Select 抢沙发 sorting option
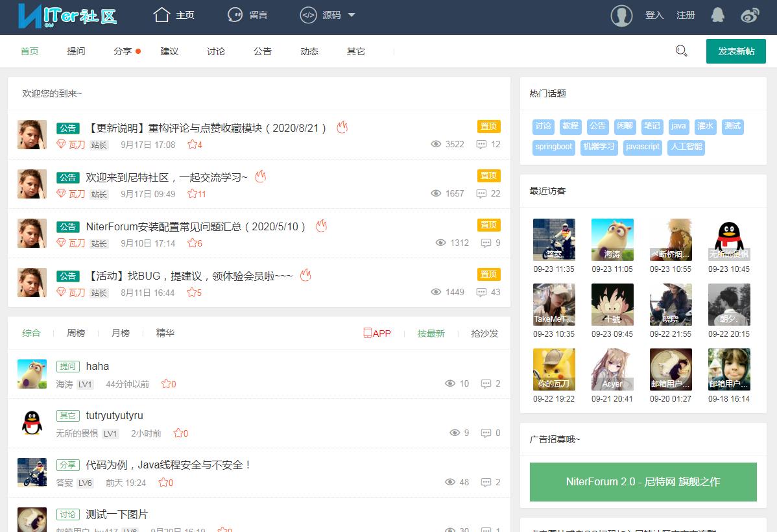The width and height of the screenshot is (777, 532). (x=484, y=333)
